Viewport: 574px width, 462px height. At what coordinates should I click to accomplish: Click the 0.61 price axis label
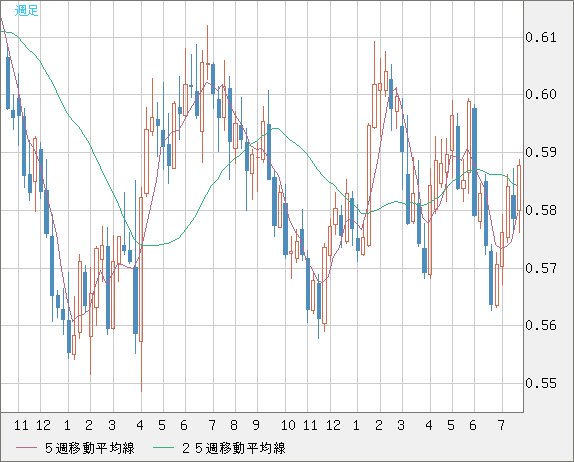[x=541, y=37]
